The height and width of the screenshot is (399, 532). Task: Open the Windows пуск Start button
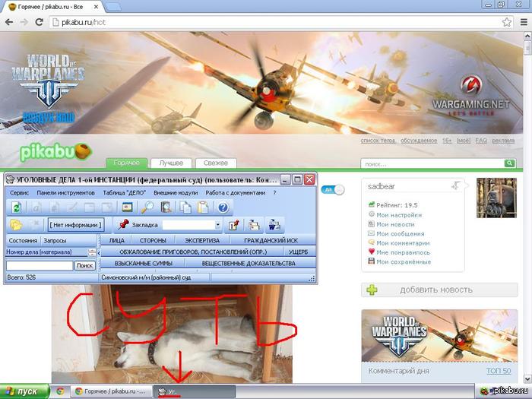click(24, 391)
